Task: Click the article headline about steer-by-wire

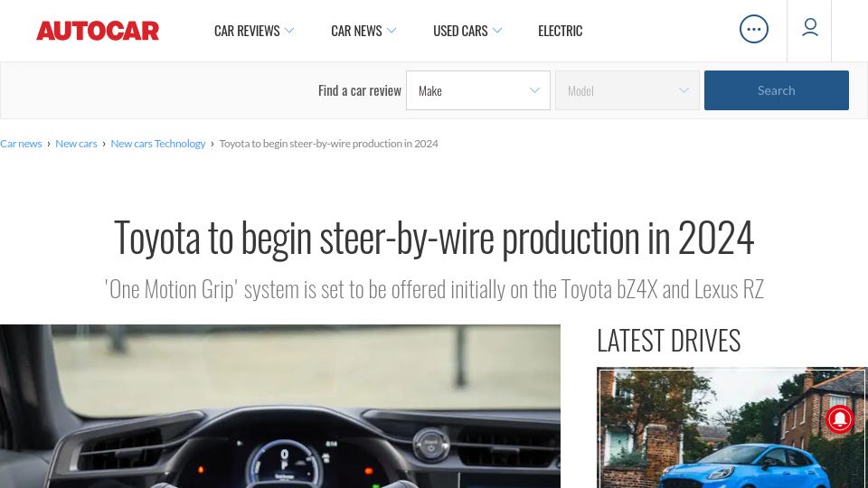Action: 434,238
